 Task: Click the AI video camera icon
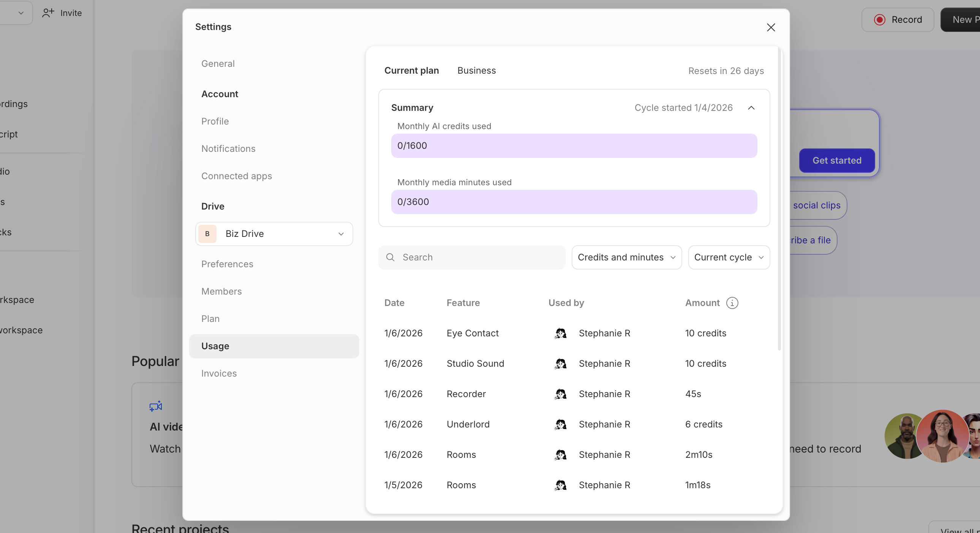(155, 407)
